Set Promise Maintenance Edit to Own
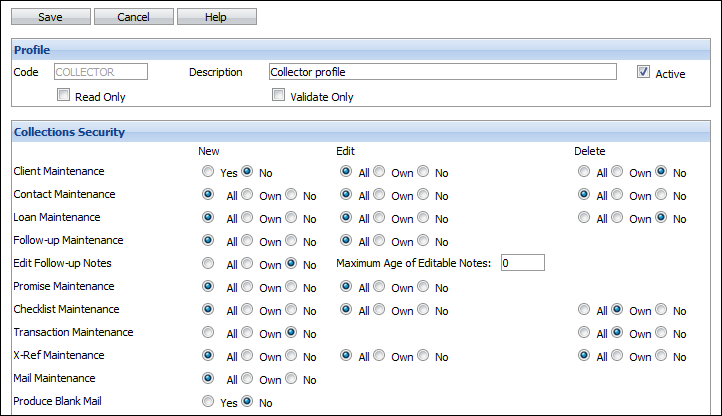Screen dimensions: 722x416 coord(379,287)
